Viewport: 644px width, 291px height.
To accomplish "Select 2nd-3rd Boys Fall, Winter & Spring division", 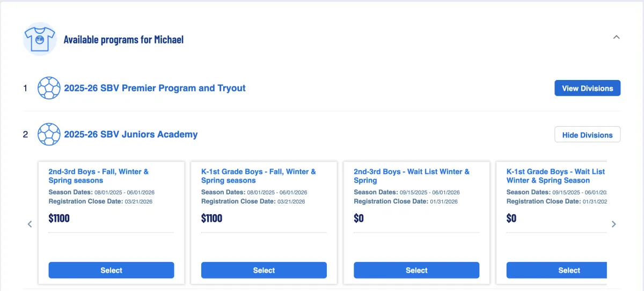I will [111, 270].
